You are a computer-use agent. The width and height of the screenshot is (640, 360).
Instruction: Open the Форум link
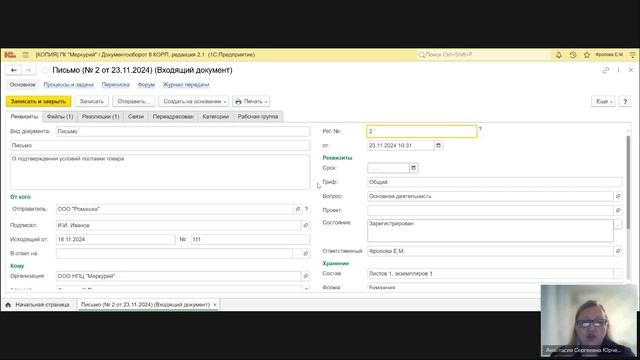(x=146, y=85)
